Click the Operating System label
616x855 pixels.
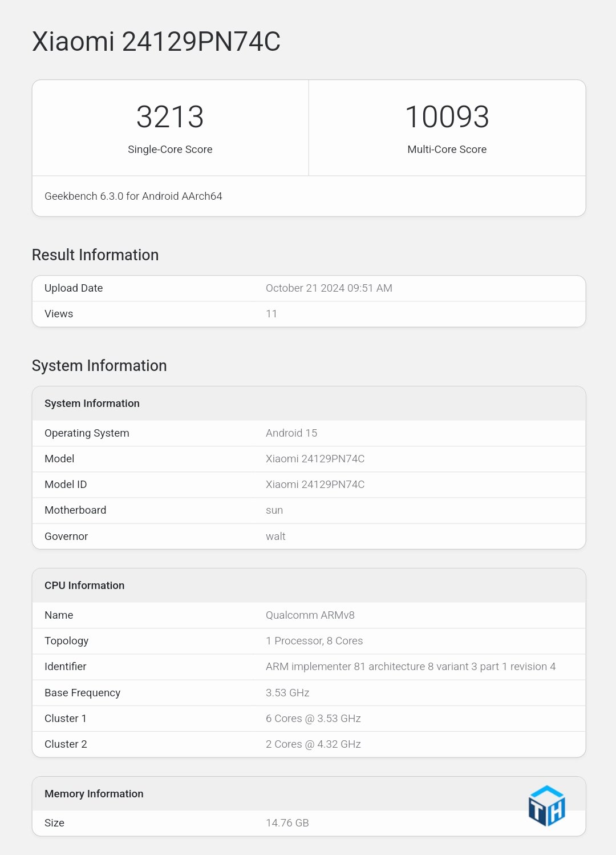pos(87,433)
